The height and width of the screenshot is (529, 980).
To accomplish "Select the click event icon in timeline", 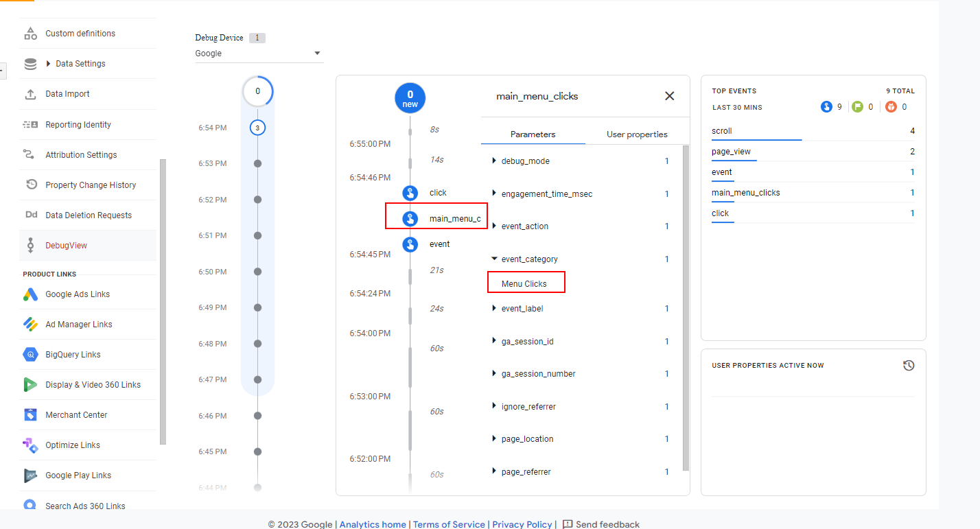I will (x=410, y=193).
